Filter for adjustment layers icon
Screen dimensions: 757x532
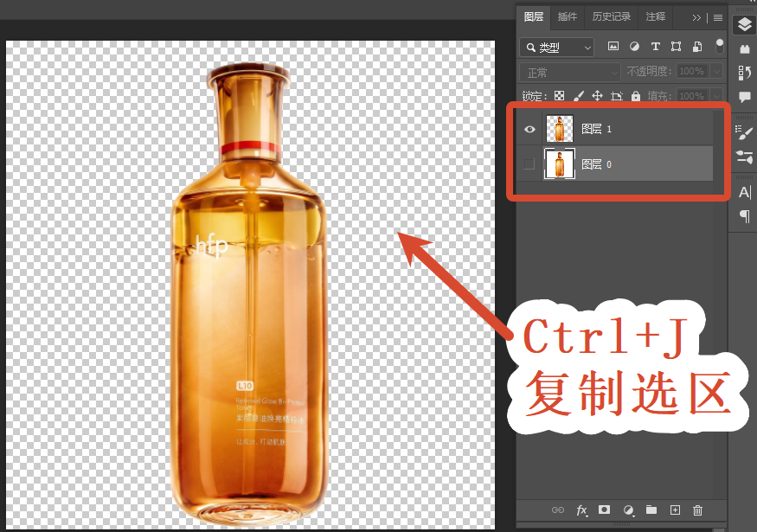point(634,47)
